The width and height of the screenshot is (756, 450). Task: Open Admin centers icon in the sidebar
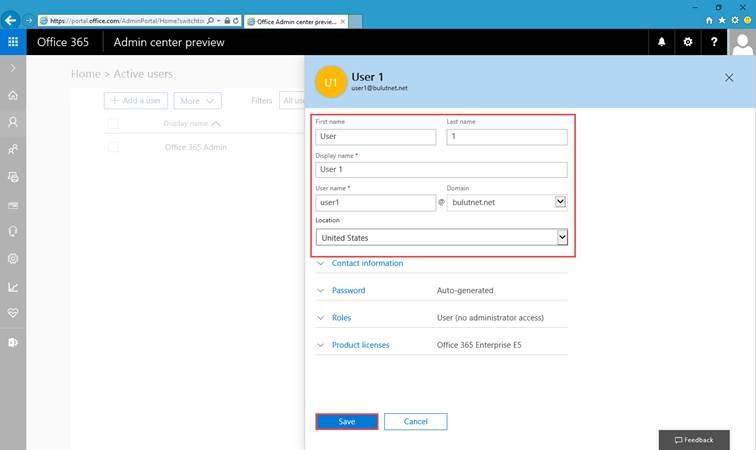pyautogui.click(x=13, y=342)
